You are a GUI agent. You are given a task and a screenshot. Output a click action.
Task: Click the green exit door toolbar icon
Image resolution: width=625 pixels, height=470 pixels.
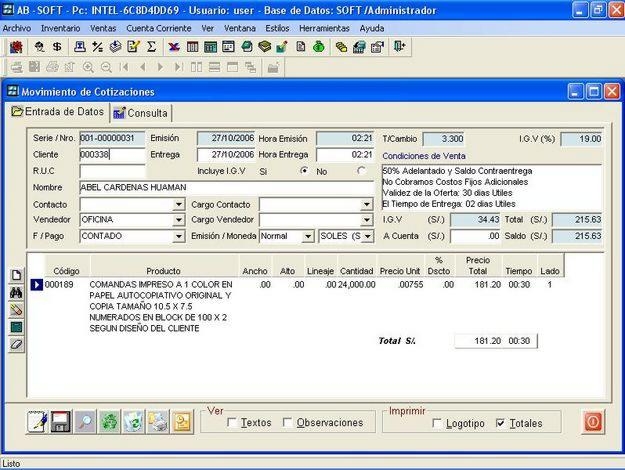(399, 47)
